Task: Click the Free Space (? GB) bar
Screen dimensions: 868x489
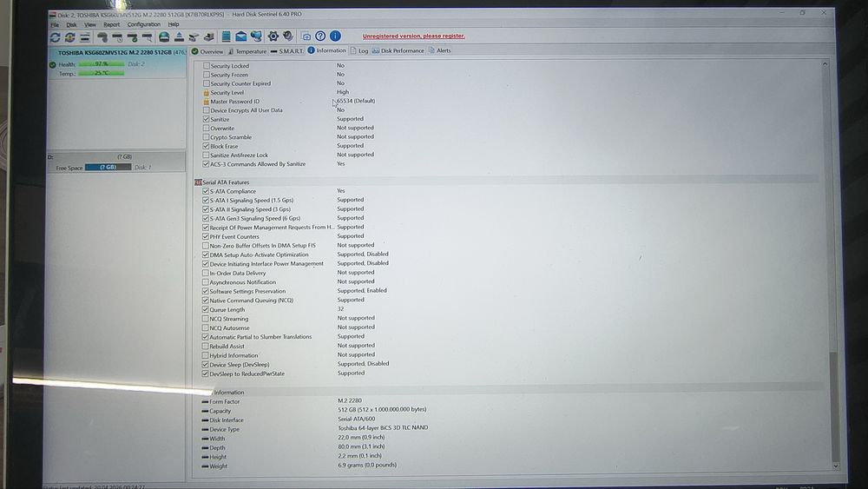Action: [x=108, y=168]
